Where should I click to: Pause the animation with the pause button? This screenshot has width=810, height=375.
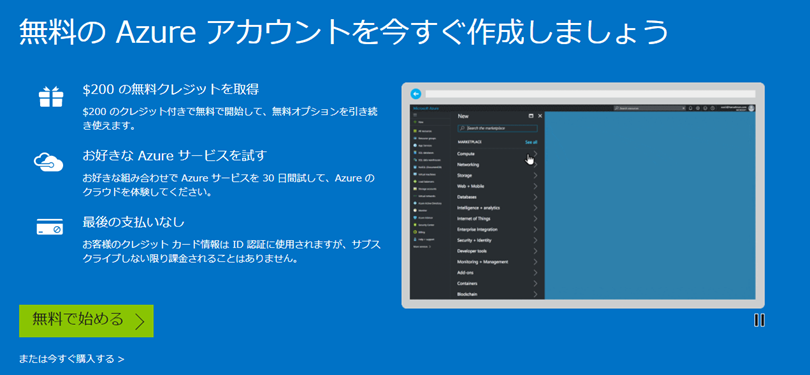coord(759,320)
